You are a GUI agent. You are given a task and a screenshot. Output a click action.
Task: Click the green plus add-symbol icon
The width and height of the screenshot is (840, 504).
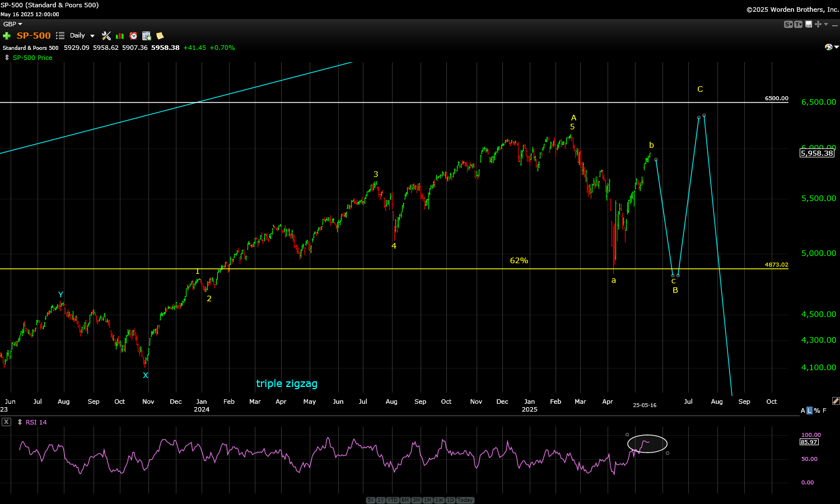point(7,36)
